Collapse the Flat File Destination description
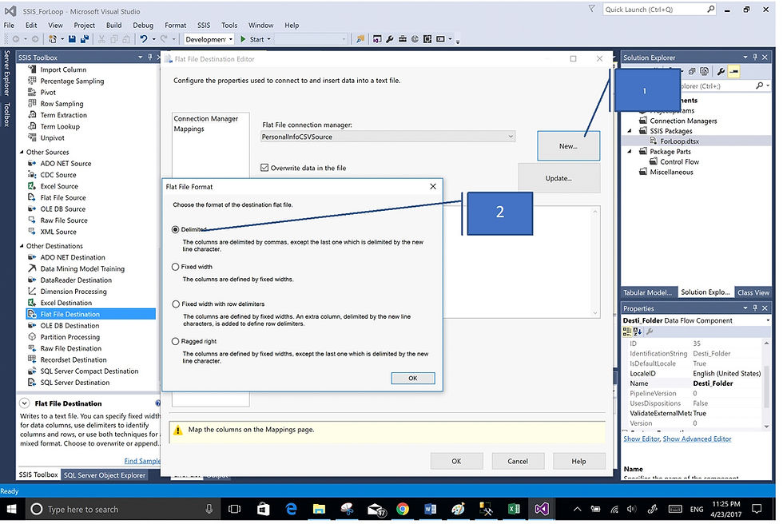The height and width of the screenshot is (532, 783). pos(24,403)
